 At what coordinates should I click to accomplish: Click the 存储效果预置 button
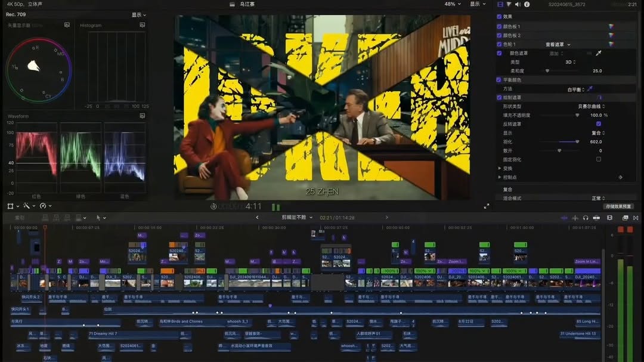[618, 206]
